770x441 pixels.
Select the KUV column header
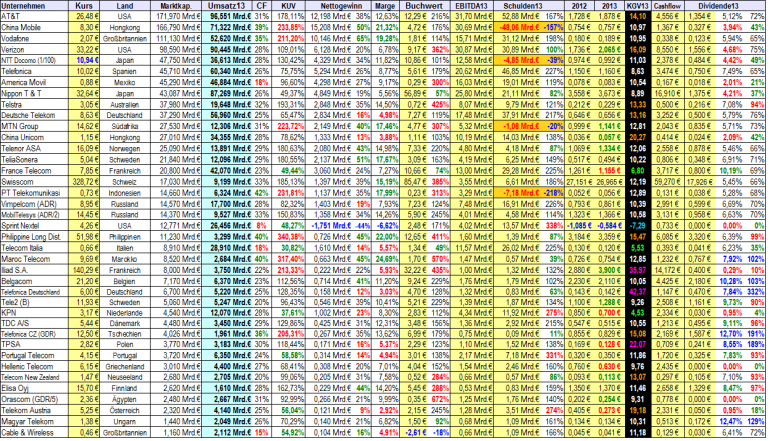(x=288, y=6)
